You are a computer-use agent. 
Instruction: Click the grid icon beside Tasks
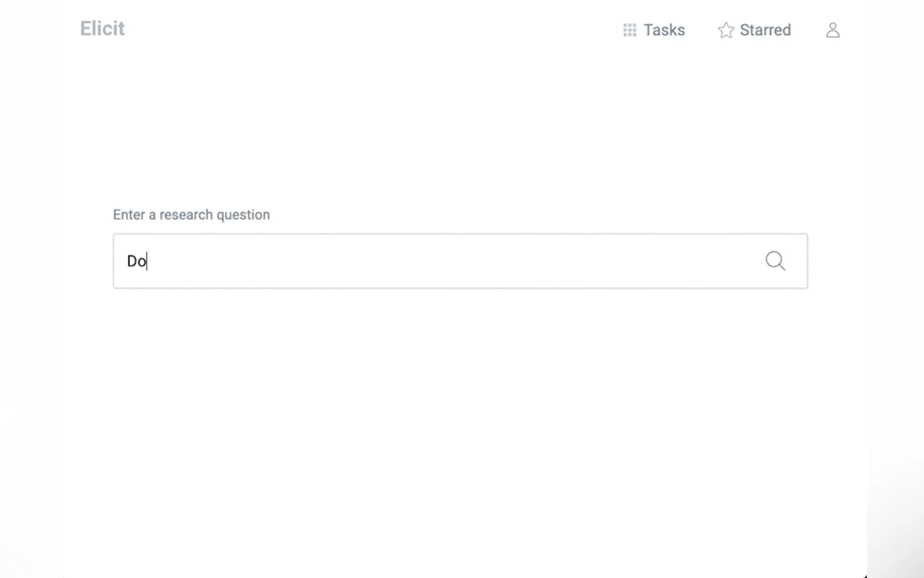tap(629, 30)
